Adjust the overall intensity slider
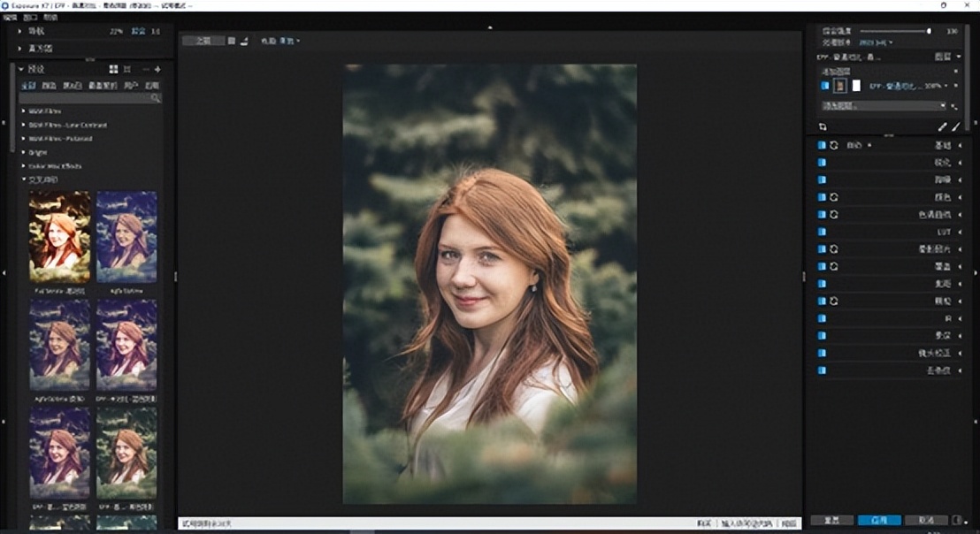This screenshot has height=534, width=980. coord(928,31)
